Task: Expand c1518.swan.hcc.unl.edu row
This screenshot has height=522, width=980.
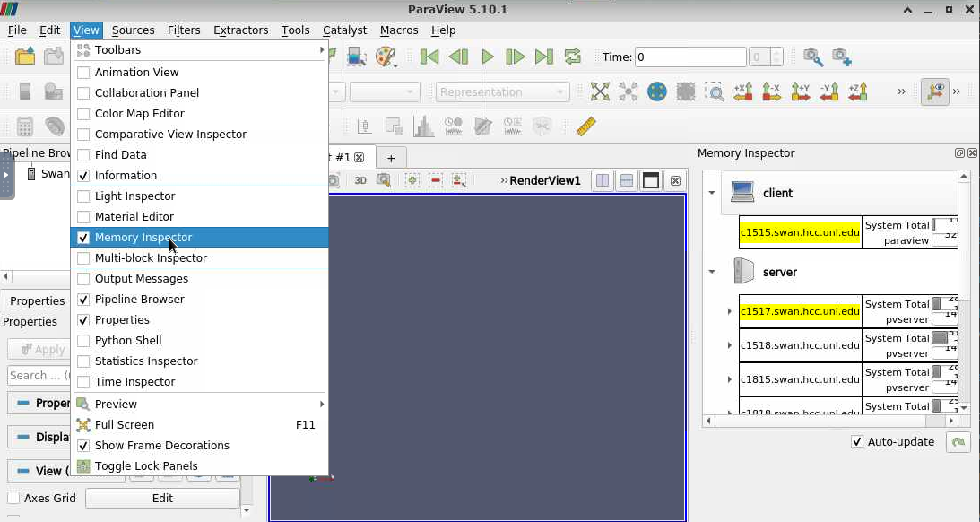Action: click(729, 345)
